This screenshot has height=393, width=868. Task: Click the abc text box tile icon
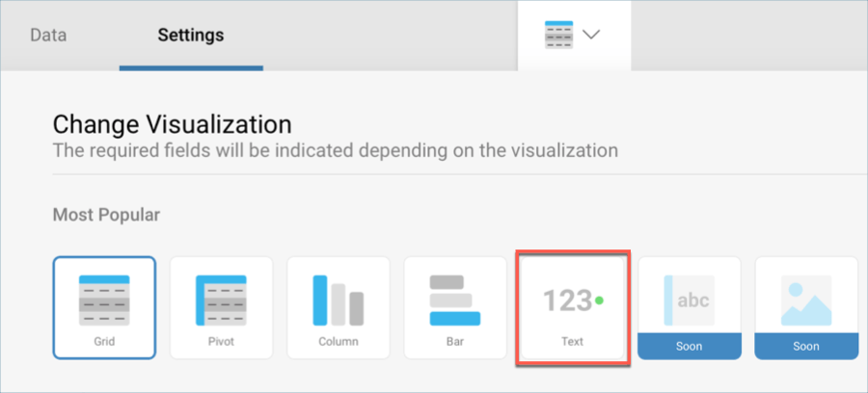[690, 301]
